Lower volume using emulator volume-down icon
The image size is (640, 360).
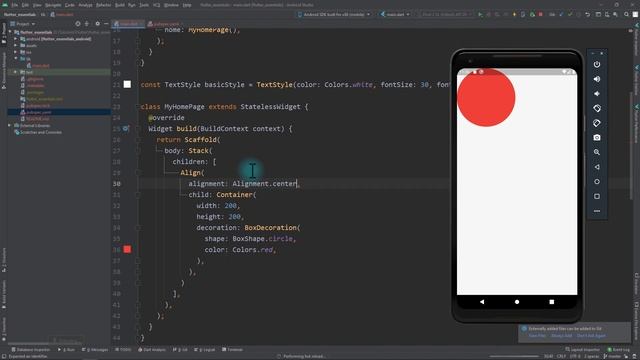click(x=597, y=94)
